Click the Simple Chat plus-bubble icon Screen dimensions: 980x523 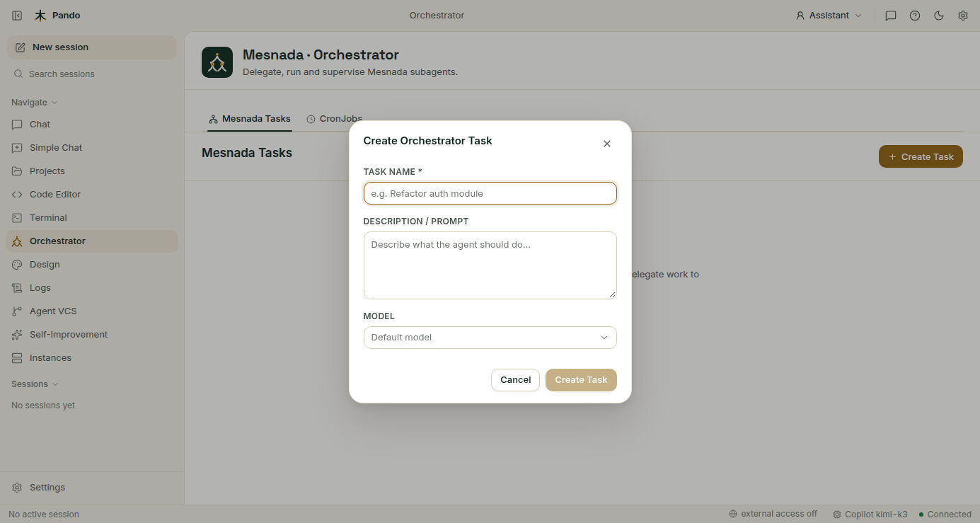coord(17,148)
